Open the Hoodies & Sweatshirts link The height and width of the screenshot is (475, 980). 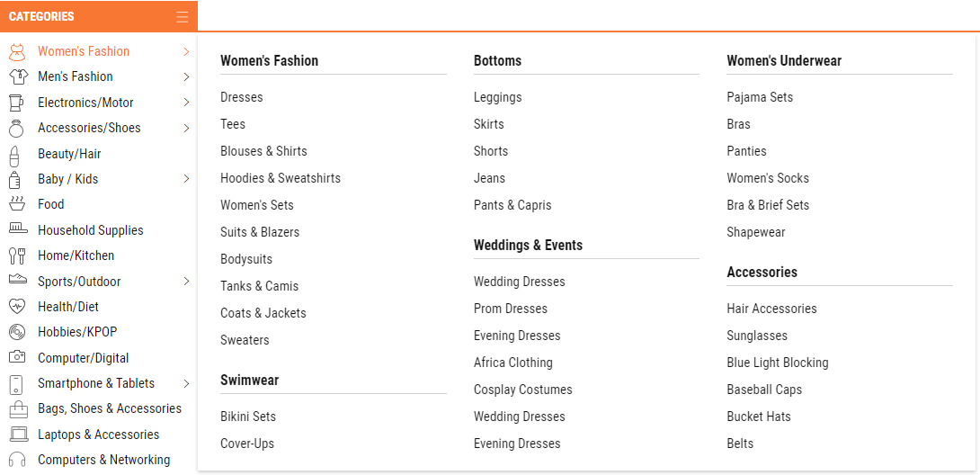281,178
